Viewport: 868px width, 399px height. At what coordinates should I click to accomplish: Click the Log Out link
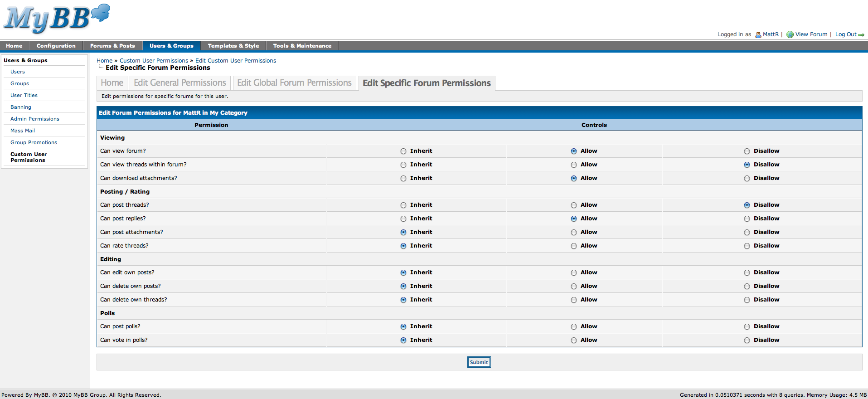coord(845,34)
